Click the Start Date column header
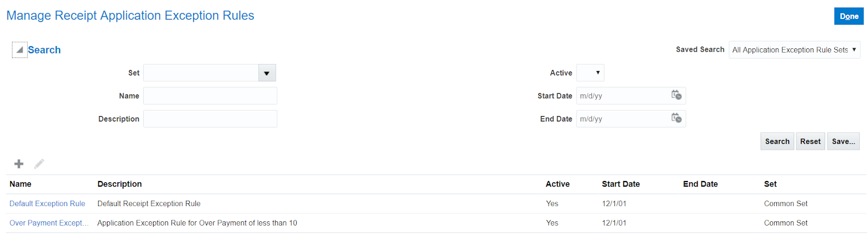Viewport: 868px width, 237px height. click(621, 184)
